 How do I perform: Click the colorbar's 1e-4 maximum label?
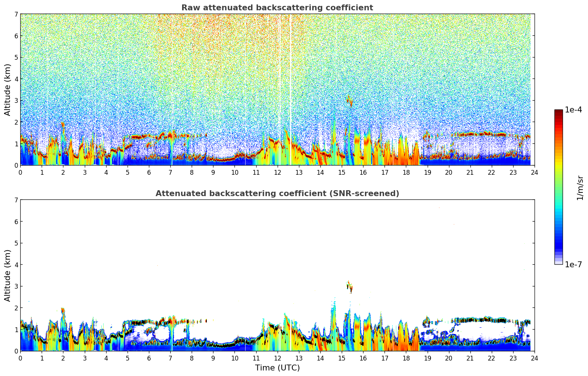[573, 110]
